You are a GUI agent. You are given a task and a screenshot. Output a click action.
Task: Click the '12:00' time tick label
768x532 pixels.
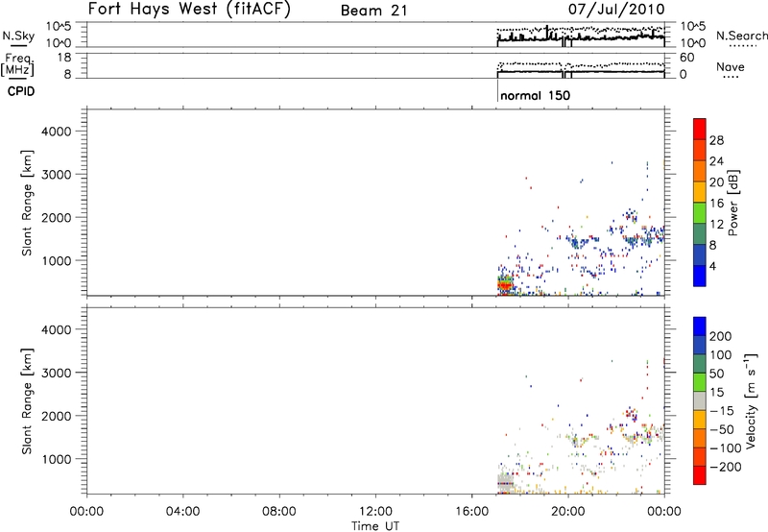point(375,512)
